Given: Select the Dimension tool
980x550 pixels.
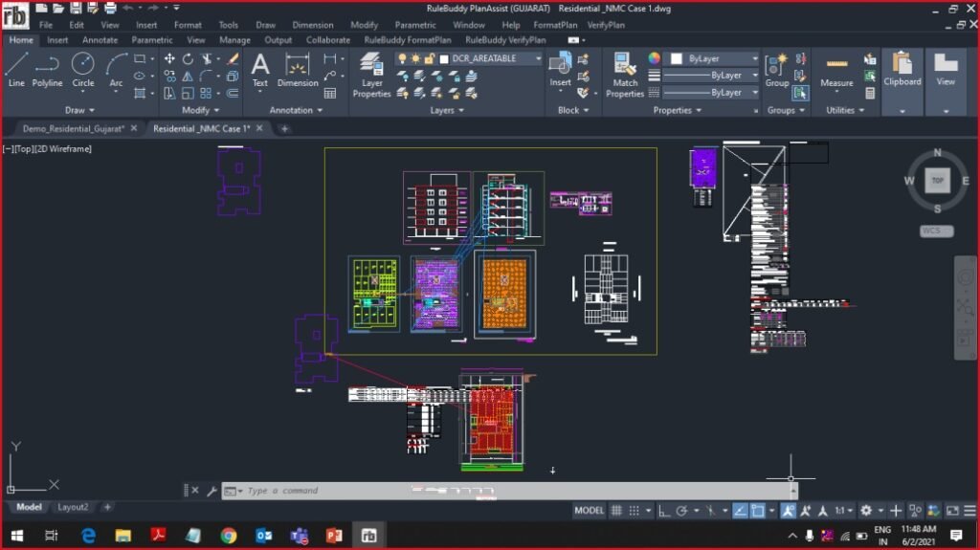Looking at the screenshot, I should click(x=298, y=70).
